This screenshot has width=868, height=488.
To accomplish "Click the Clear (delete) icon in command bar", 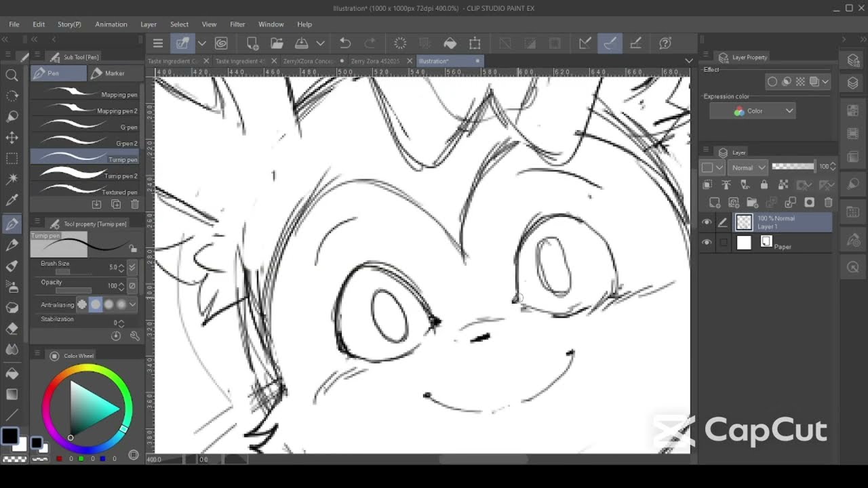I will pos(400,43).
